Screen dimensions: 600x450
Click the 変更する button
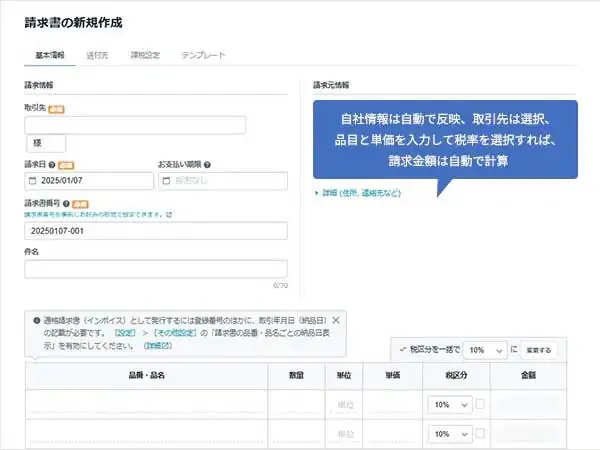click(539, 350)
